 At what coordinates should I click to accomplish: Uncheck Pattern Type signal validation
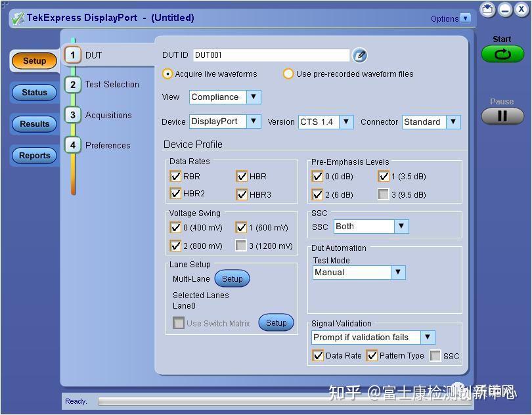tap(372, 356)
